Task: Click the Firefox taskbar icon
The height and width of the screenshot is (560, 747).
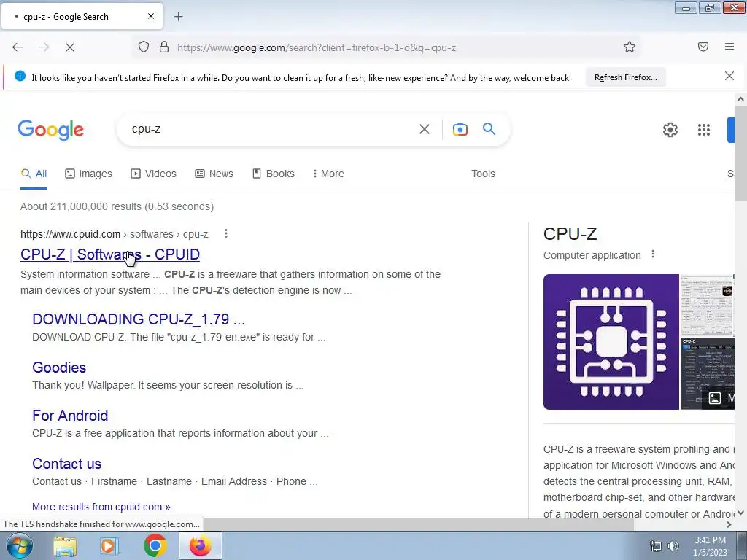Action: pyautogui.click(x=200, y=545)
